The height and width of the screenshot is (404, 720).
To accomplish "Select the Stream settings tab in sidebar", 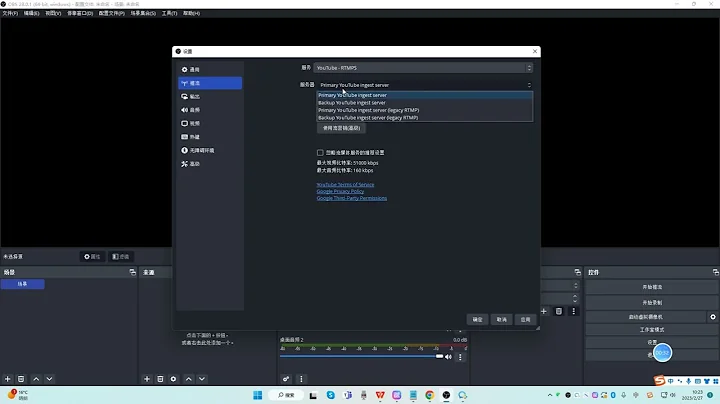I will [210, 83].
